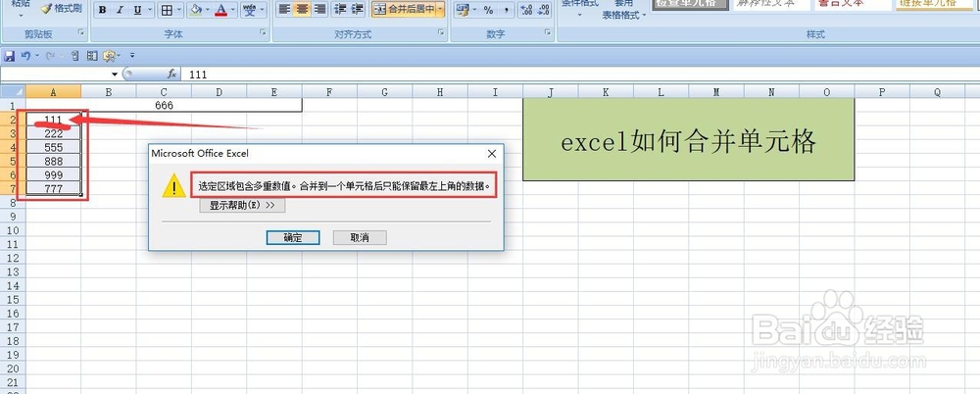The width and height of the screenshot is (980, 394).
Task: Redo action in quick access toolbar
Action: pos(51,56)
